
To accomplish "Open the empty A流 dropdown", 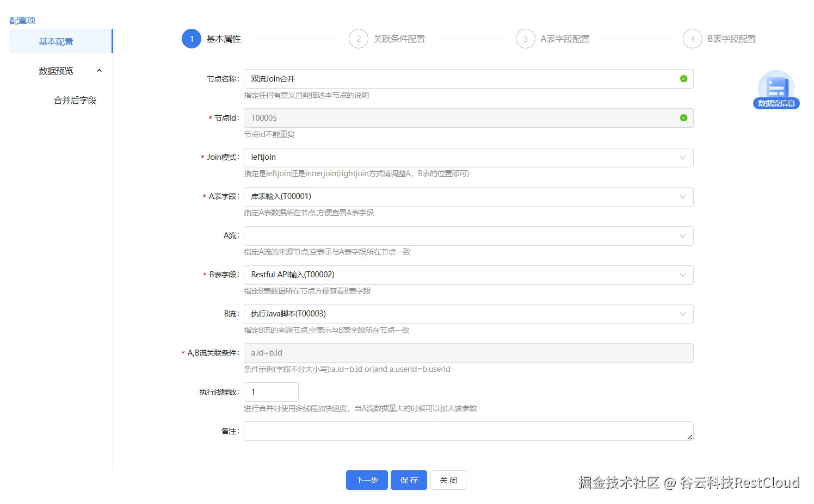I will coord(468,236).
